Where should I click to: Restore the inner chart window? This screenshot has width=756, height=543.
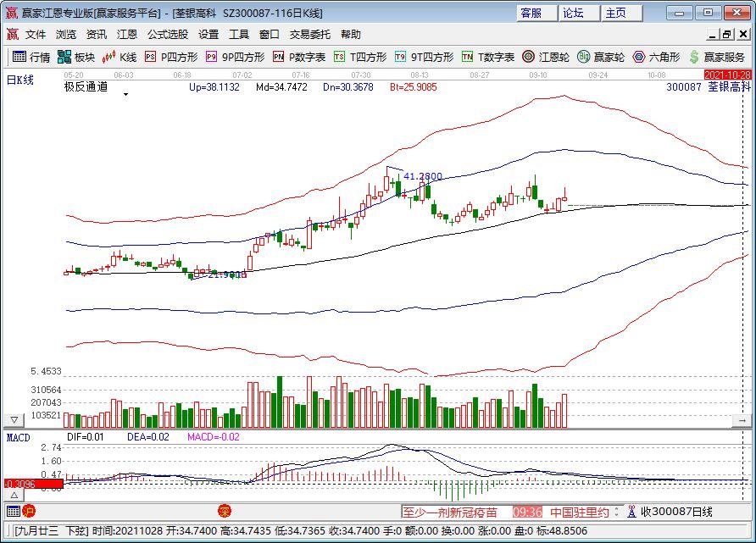(727, 34)
